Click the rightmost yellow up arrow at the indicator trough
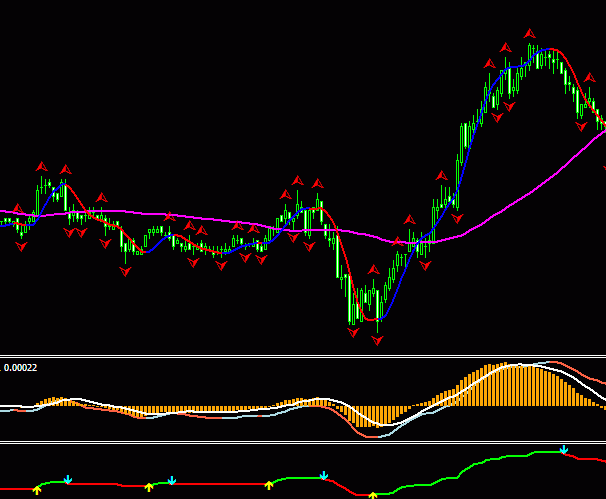Screen dimensions: 606x499 373,496
